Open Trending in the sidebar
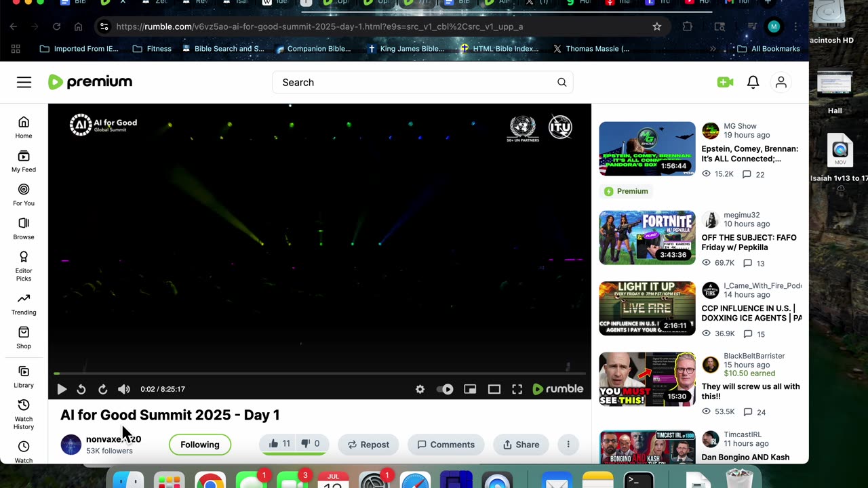Viewport: 868px width, 488px height. coord(24,304)
